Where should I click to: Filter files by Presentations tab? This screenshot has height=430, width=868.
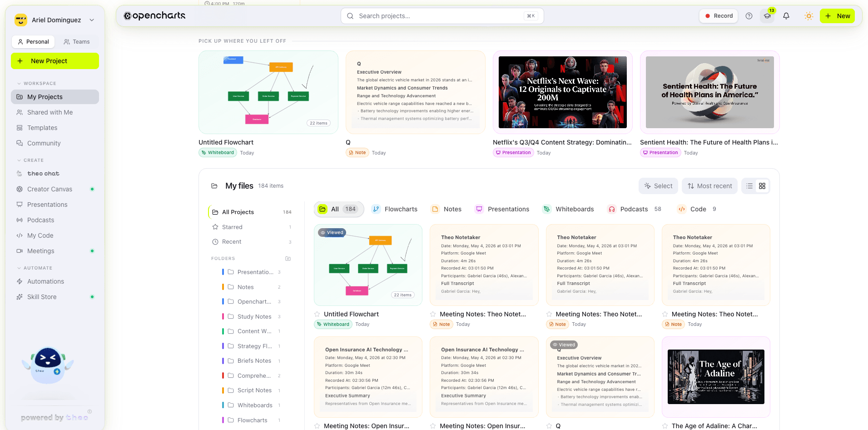pos(502,209)
